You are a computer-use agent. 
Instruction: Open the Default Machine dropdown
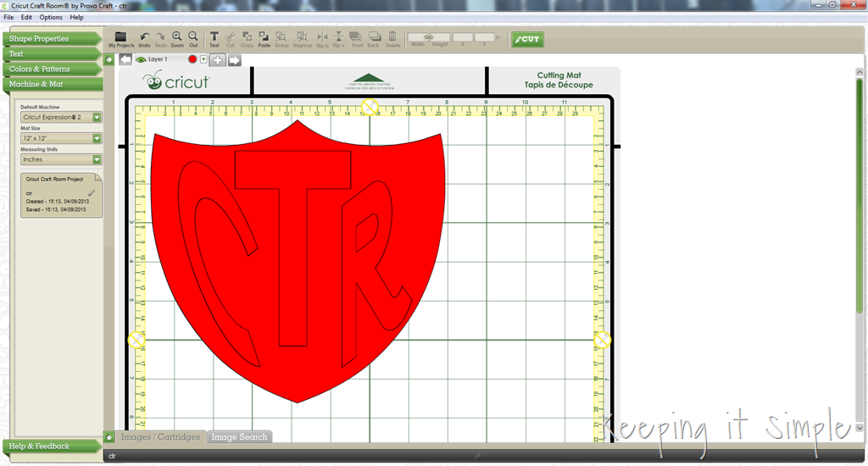61,117
